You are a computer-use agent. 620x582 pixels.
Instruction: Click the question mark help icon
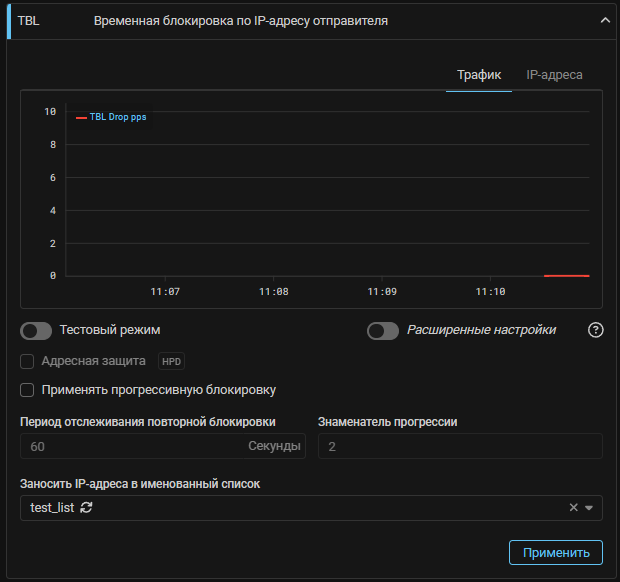click(x=596, y=330)
